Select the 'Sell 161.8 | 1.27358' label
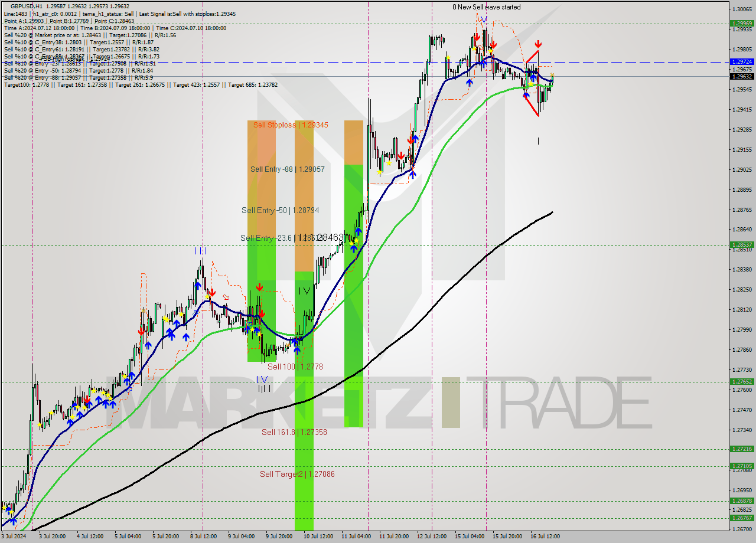This screenshot has width=756, height=543. coord(294,433)
